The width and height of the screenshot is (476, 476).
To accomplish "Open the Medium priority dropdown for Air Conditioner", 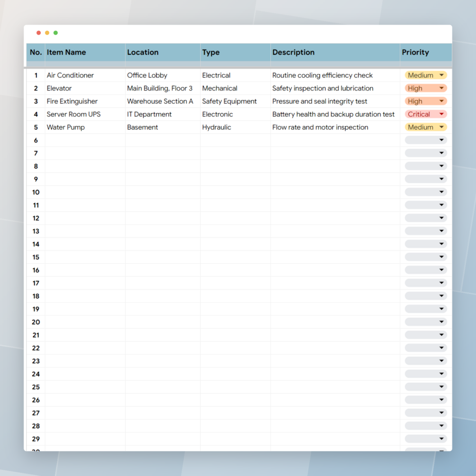I will [426, 75].
